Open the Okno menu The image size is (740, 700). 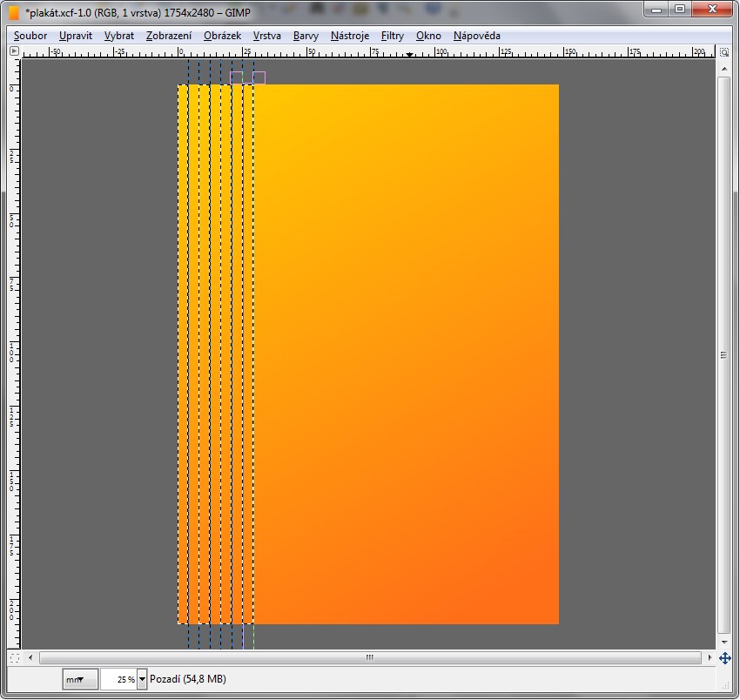pos(428,36)
